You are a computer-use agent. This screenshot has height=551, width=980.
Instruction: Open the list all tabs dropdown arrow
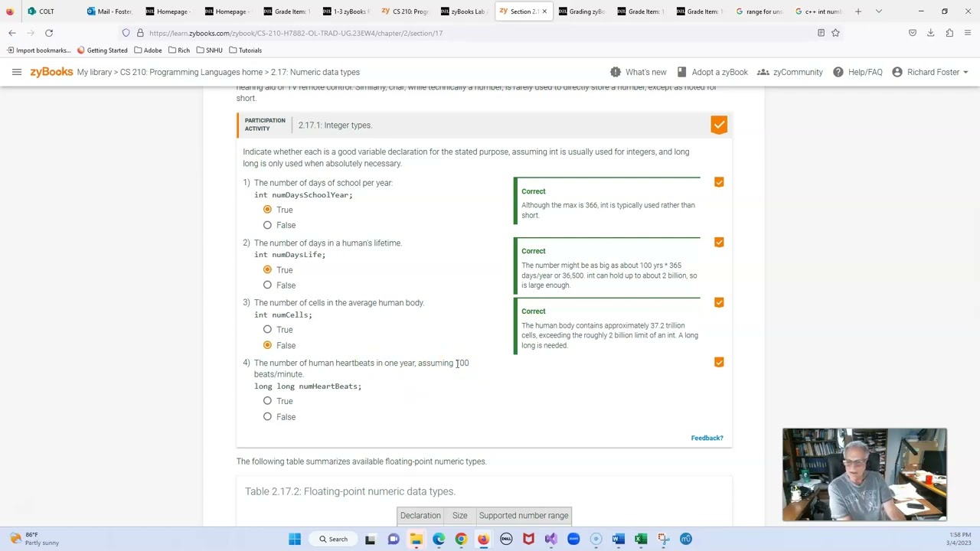pos(878,11)
